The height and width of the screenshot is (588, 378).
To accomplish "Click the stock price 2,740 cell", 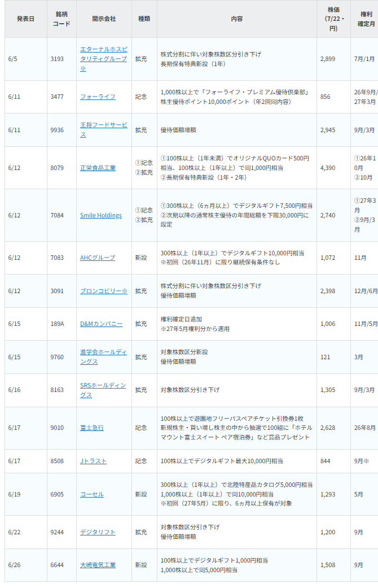I will (x=333, y=215).
